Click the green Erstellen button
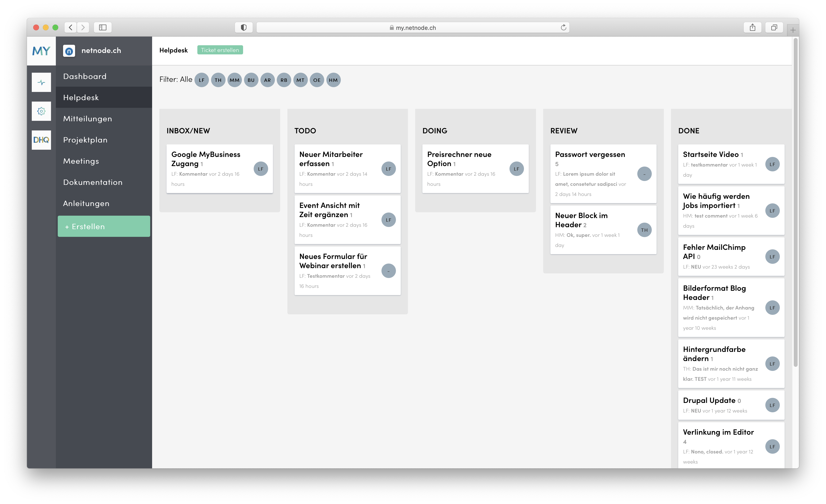The height and width of the screenshot is (504, 826). point(104,226)
